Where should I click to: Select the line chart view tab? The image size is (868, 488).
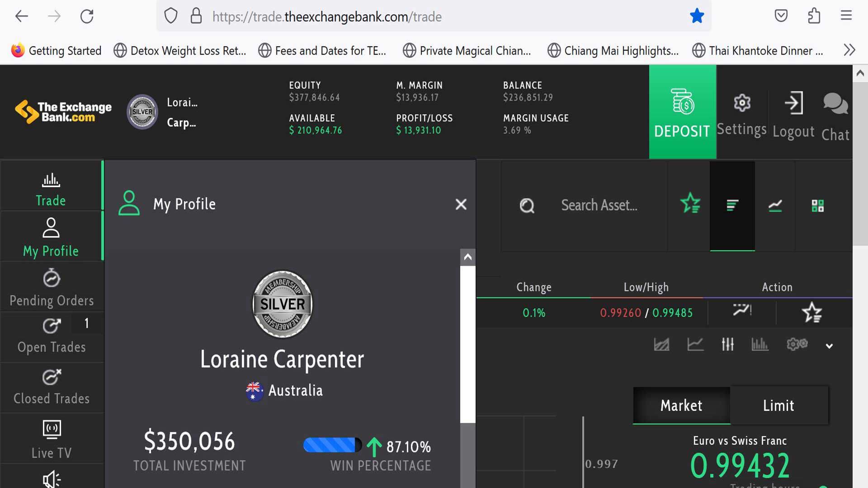(775, 206)
